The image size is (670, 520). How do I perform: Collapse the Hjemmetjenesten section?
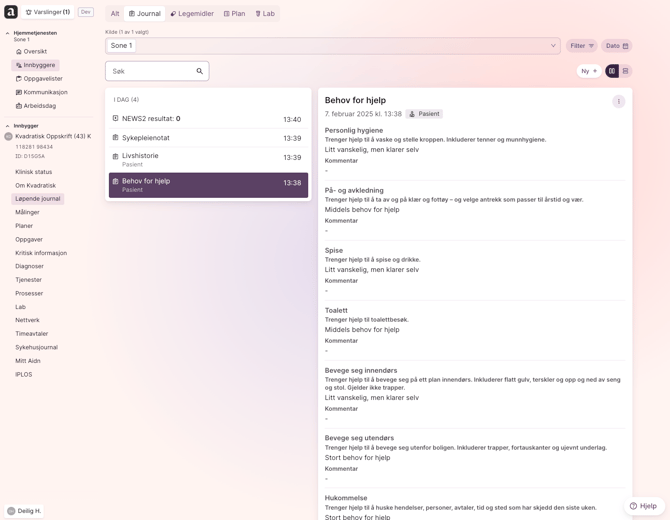pos(8,33)
